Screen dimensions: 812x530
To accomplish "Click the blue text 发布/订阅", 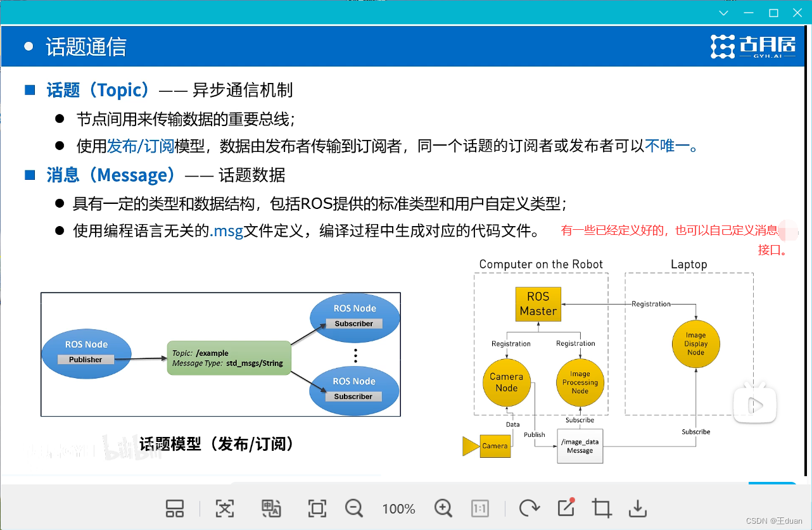I will [141, 146].
